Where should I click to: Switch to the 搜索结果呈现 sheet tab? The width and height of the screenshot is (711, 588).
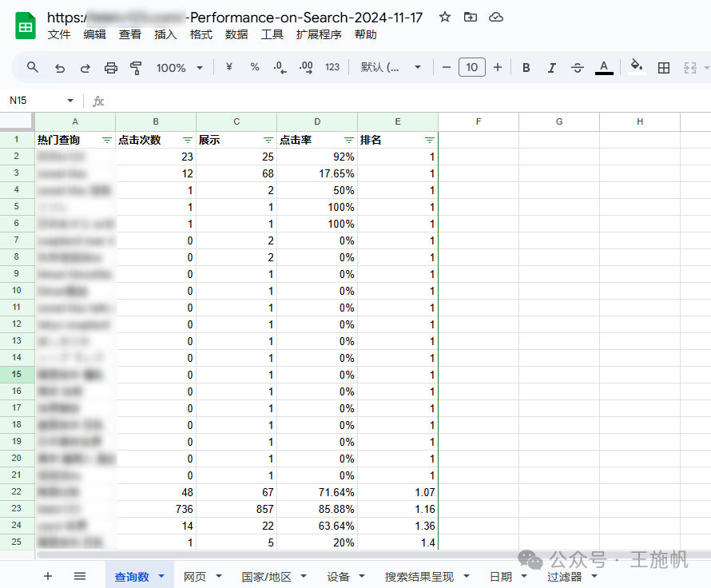419,577
